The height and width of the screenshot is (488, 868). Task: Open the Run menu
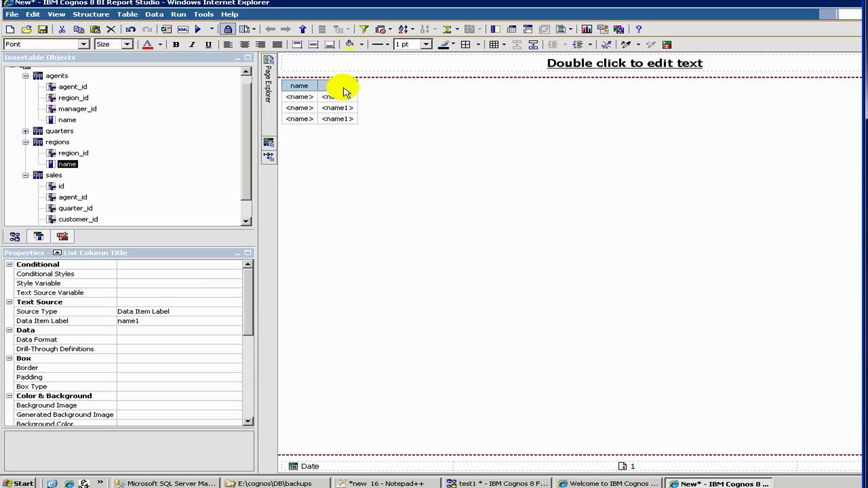[178, 14]
